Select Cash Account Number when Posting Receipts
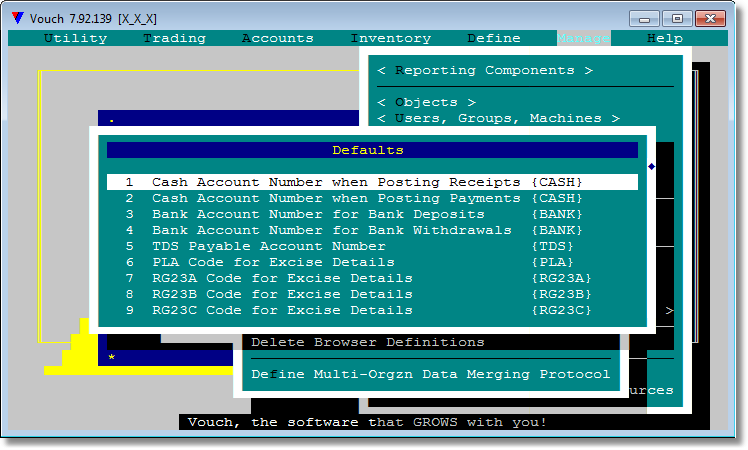The height and width of the screenshot is (450, 748). [372, 182]
